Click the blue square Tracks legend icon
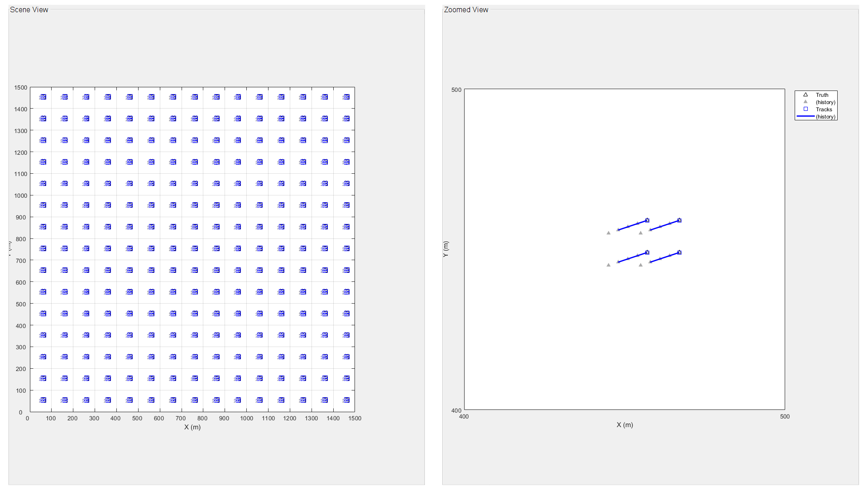This screenshot has height=490, width=868. (806, 109)
